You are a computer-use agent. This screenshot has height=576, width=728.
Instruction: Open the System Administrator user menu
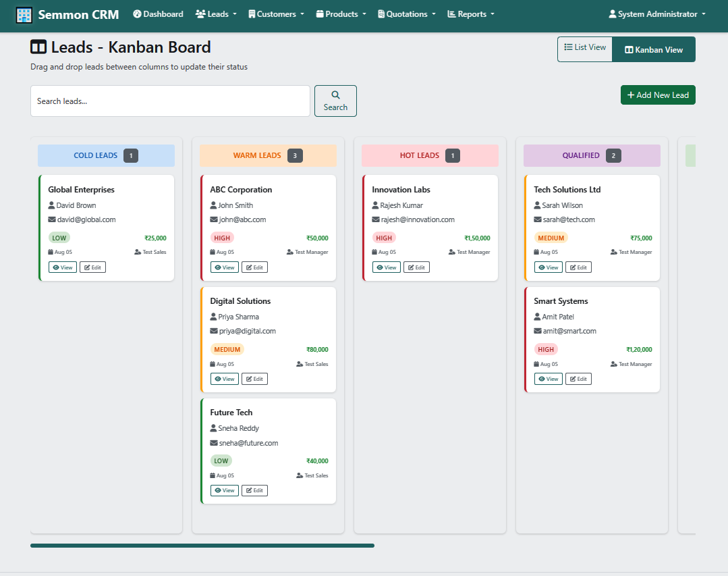click(657, 14)
